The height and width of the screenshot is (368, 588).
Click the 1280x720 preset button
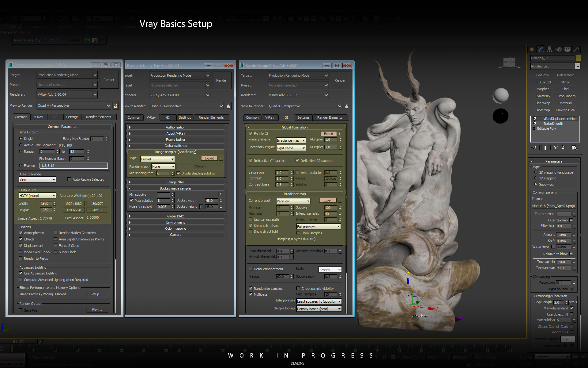coord(74,210)
